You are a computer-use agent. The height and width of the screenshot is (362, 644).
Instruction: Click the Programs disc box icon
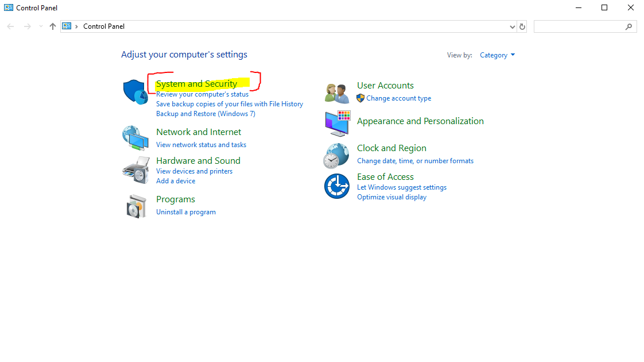136,205
